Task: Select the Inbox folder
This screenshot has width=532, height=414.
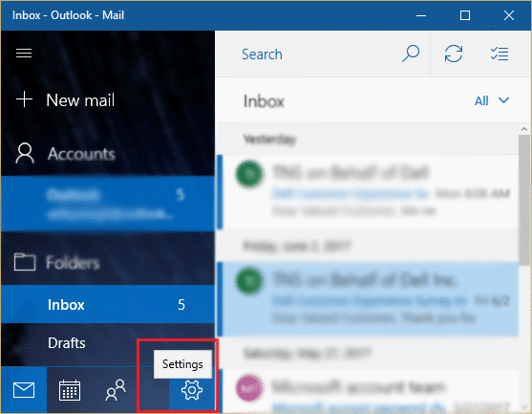Action: [x=108, y=305]
